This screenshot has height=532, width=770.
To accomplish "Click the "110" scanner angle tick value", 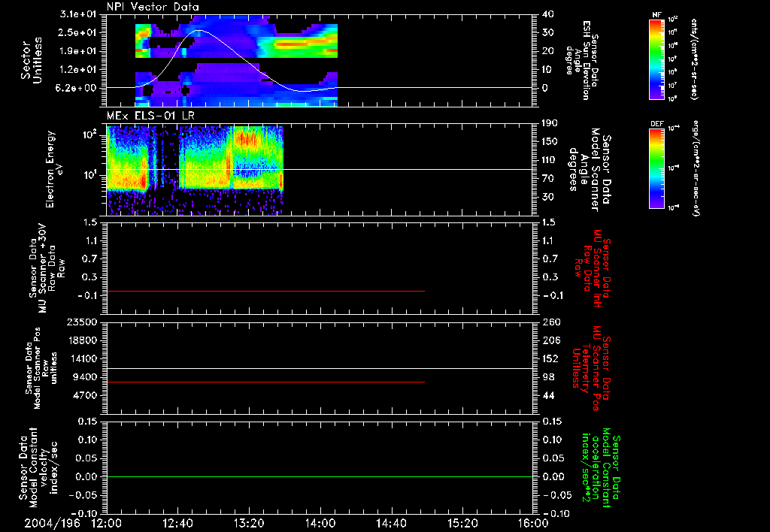I will click(x=550, y=160).
